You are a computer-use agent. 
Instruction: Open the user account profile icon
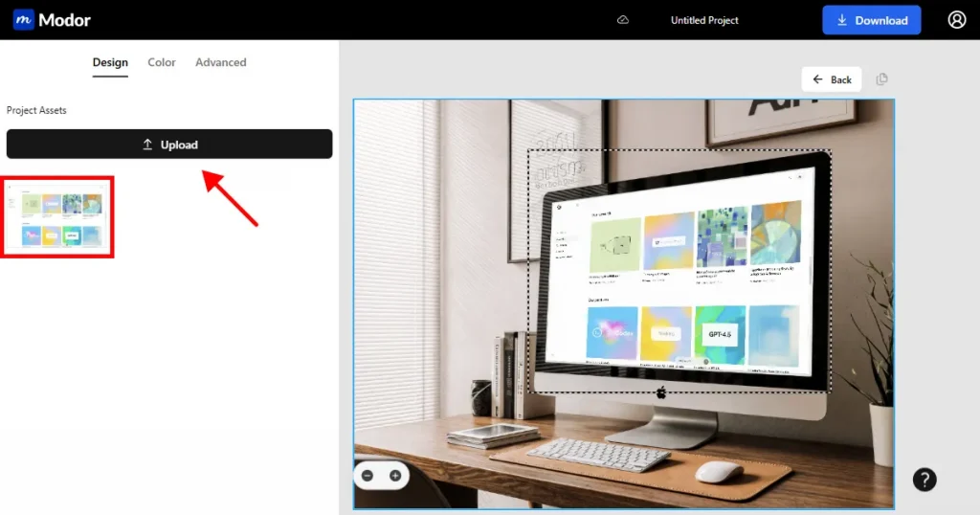click(x=957, y=20)
